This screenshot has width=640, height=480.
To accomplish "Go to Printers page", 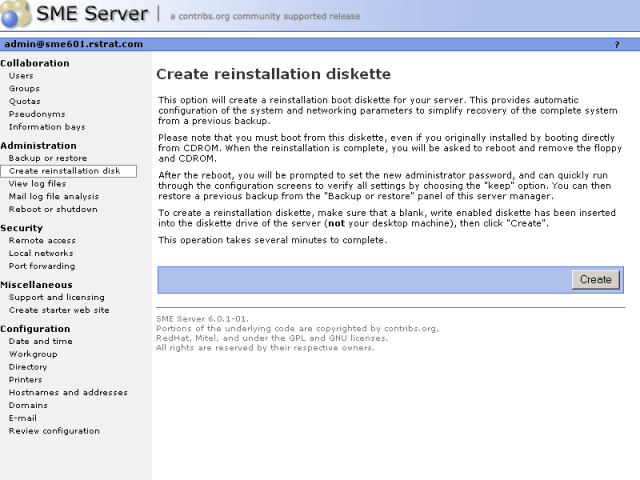I will click(25, 380).
